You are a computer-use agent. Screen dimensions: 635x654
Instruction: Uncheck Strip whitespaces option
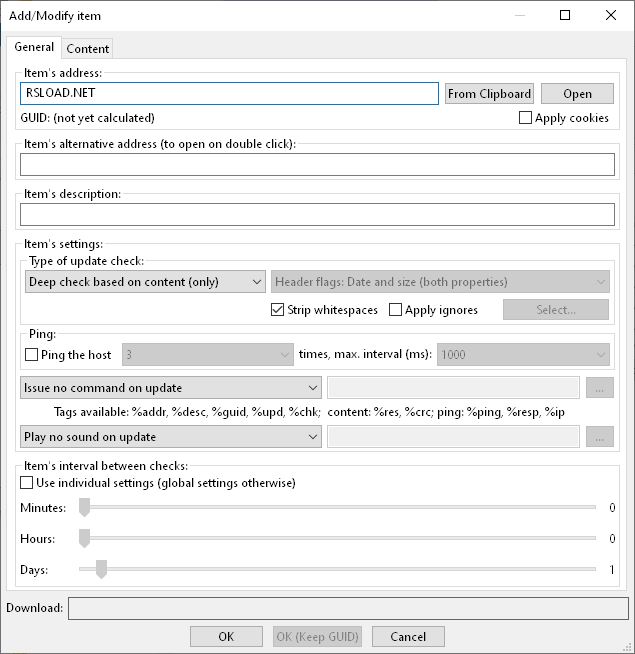coord(278,310)
